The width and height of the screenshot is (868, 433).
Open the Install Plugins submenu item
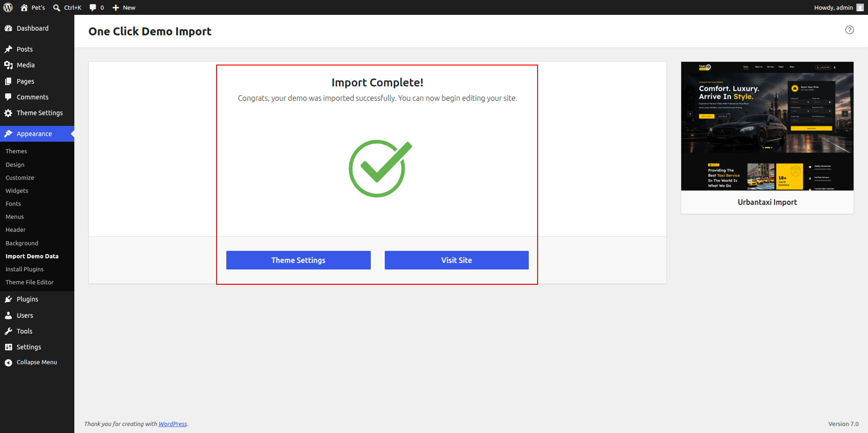pyautogui.click(x=25, y=269)
